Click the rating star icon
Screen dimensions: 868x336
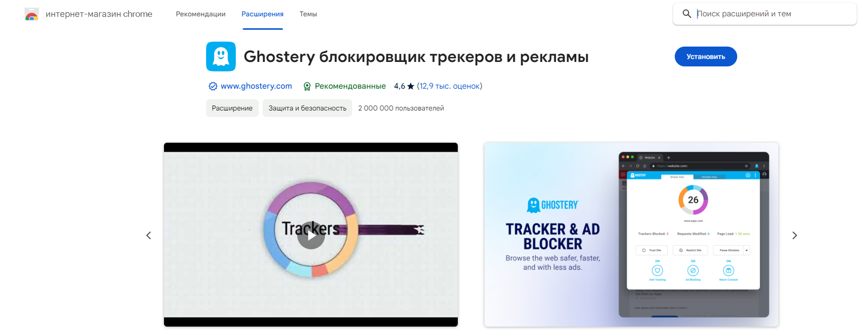pos(411,86)
